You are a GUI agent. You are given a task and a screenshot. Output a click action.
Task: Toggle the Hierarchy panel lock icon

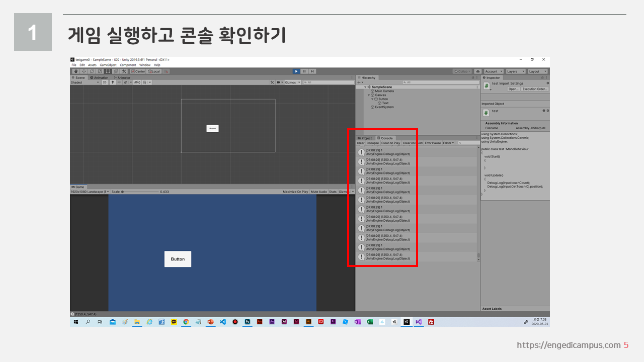(x=472, y=77)
